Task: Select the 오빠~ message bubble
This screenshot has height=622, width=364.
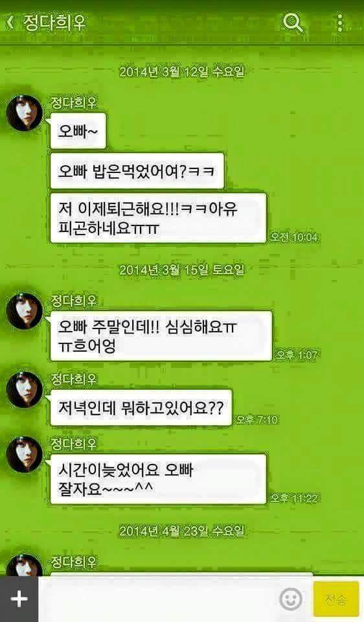Action: pos(78,131)
